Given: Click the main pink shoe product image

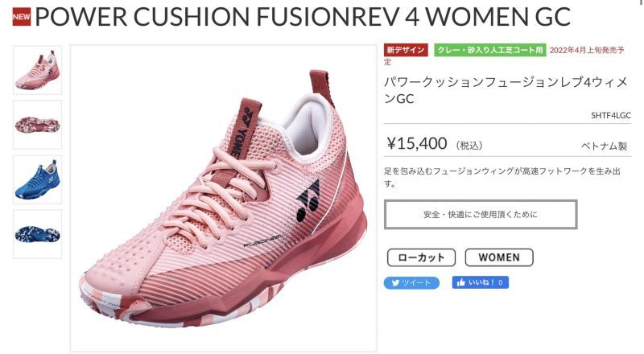Looking at the screenshot, I should (224, 199).
